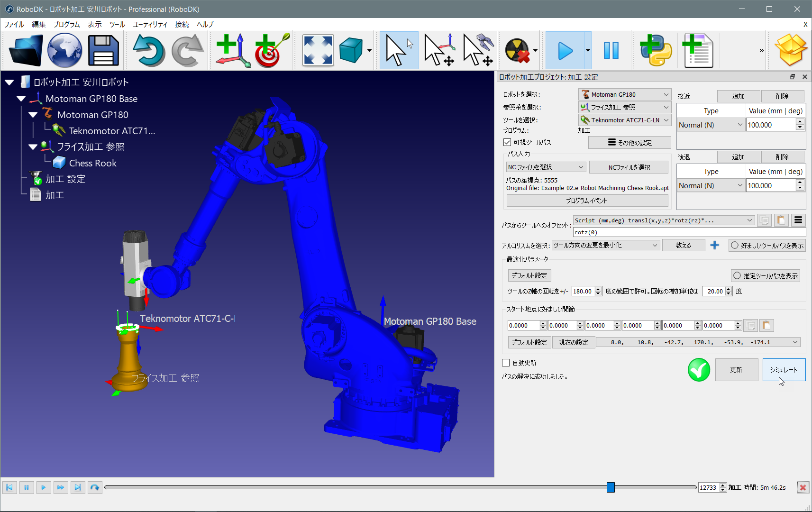Click the Z rotation 180.00 value field
The image size is (812, 512).
click(x=583, y=291)
